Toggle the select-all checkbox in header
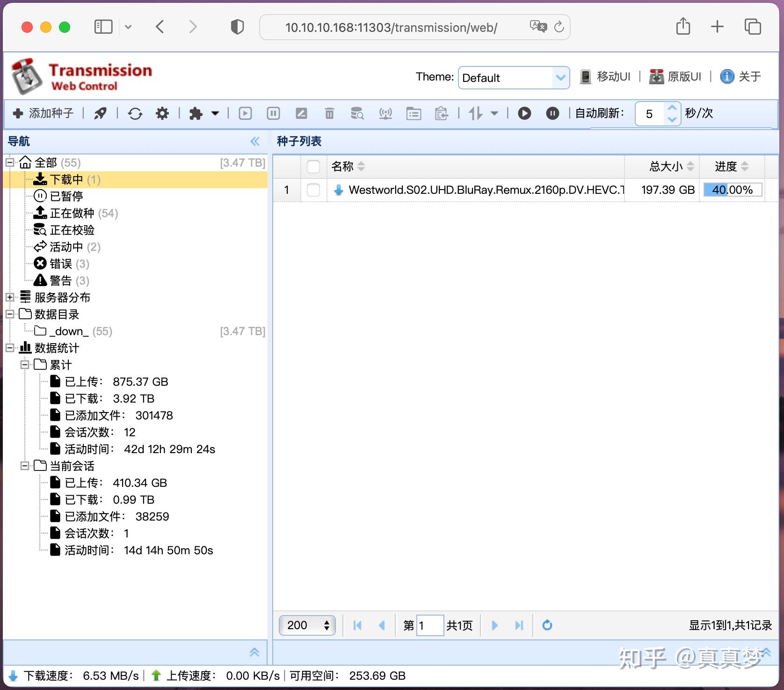 313,167
